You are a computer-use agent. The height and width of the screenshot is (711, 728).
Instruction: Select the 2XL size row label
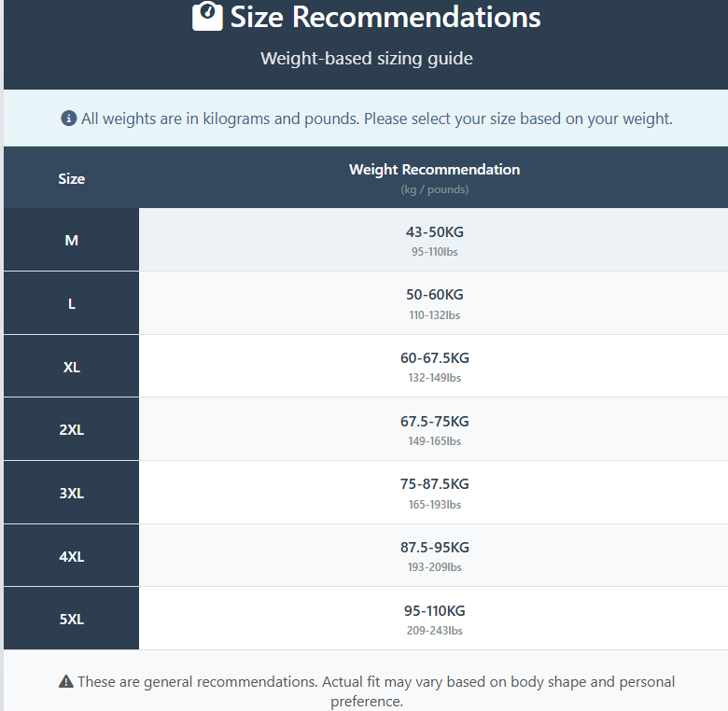(x=72, y=430)
